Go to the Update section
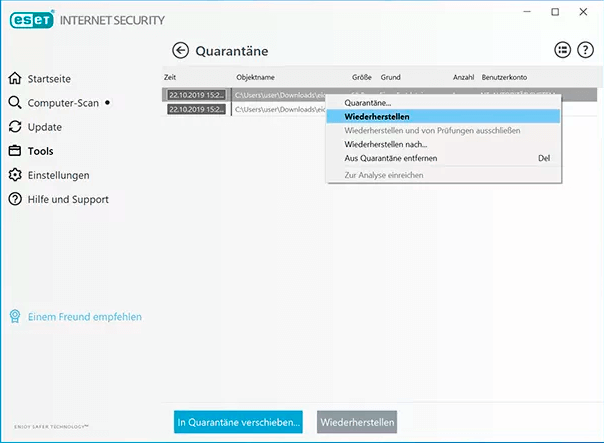604x443 pixels. [x=45, y=127]
